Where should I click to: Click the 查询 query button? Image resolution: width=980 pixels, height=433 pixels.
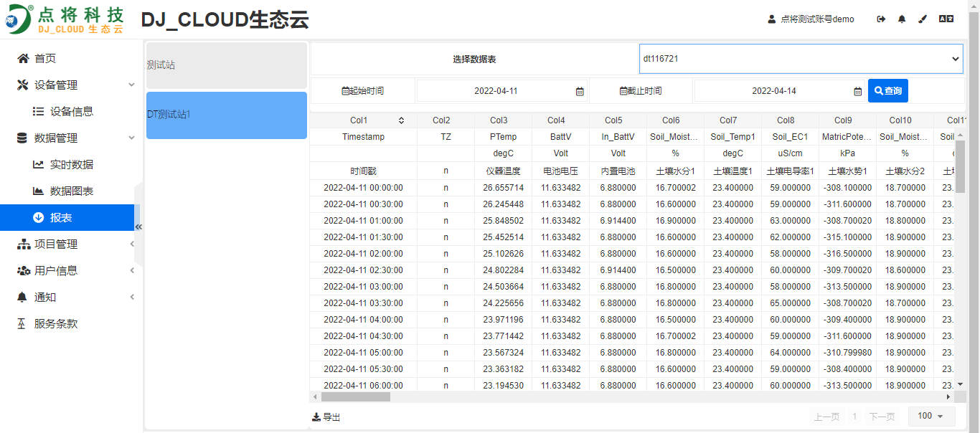pos(887,90)
